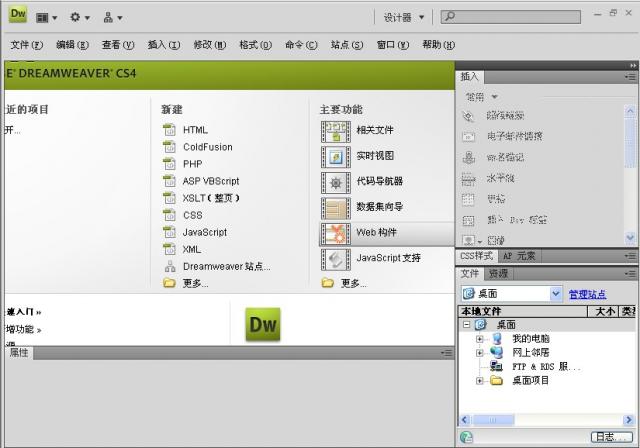The width and height of the screenshot is (640, 448).
Task: Create a new PHP document
Action: coord(183,164)
